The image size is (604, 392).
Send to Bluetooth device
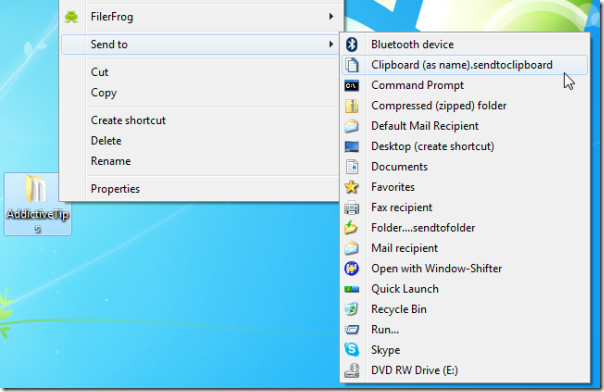coord(465,44)
